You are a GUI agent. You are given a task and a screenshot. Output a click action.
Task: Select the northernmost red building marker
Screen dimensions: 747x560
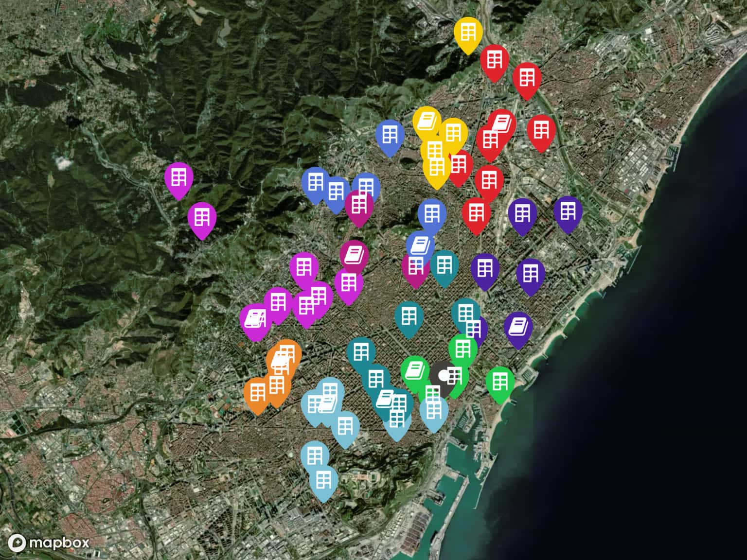[495, 60]
